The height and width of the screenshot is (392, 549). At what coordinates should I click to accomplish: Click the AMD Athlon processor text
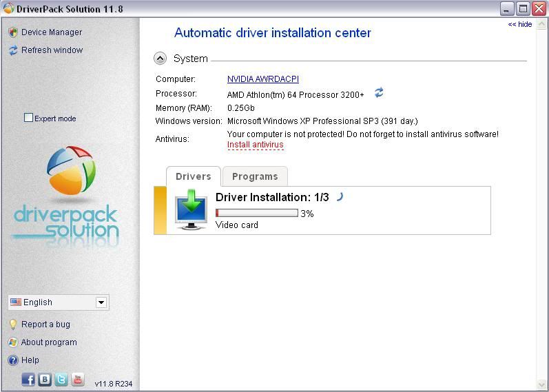296,95
